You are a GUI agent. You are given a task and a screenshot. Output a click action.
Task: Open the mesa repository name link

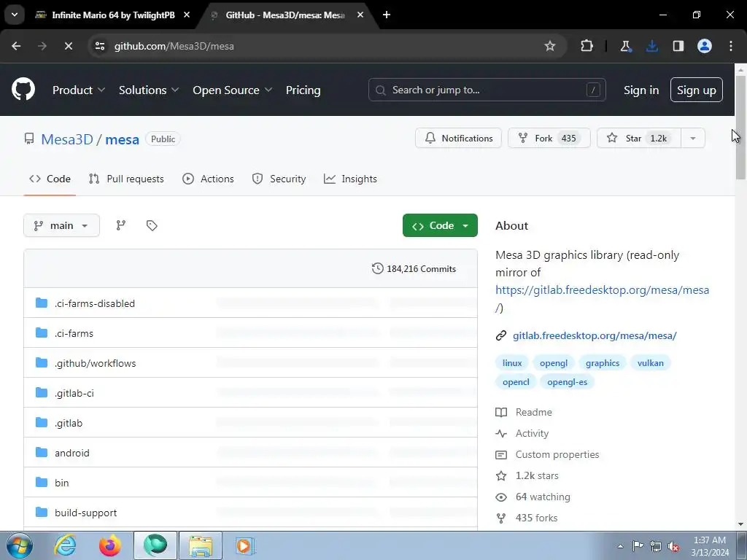122,139
